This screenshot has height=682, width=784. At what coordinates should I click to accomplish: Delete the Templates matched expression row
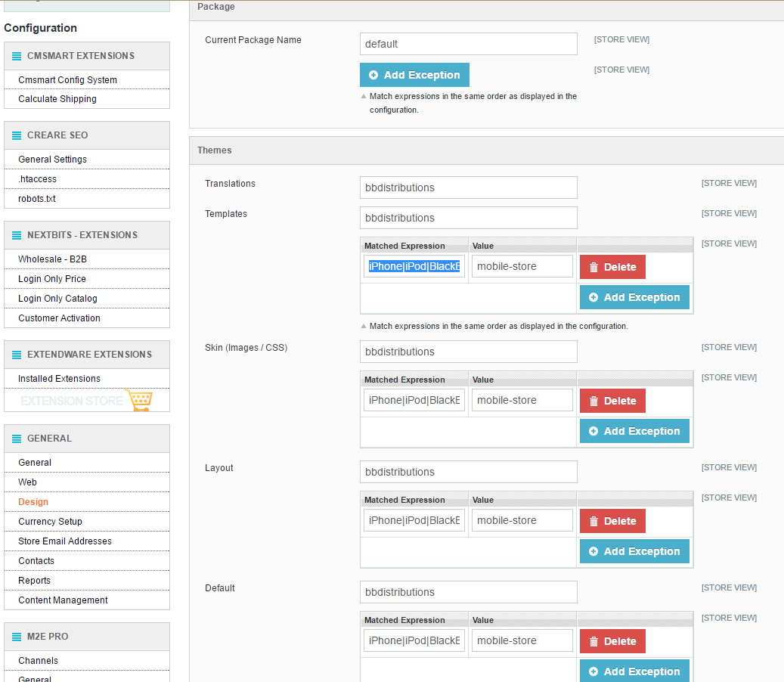coord(612,267)
